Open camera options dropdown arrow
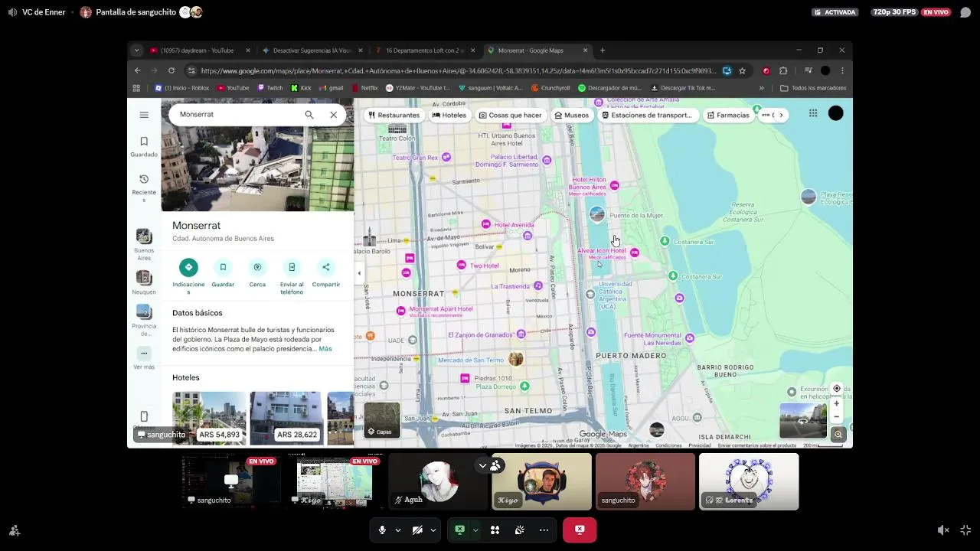Screen dimensions: 980x551 (433, 530)
